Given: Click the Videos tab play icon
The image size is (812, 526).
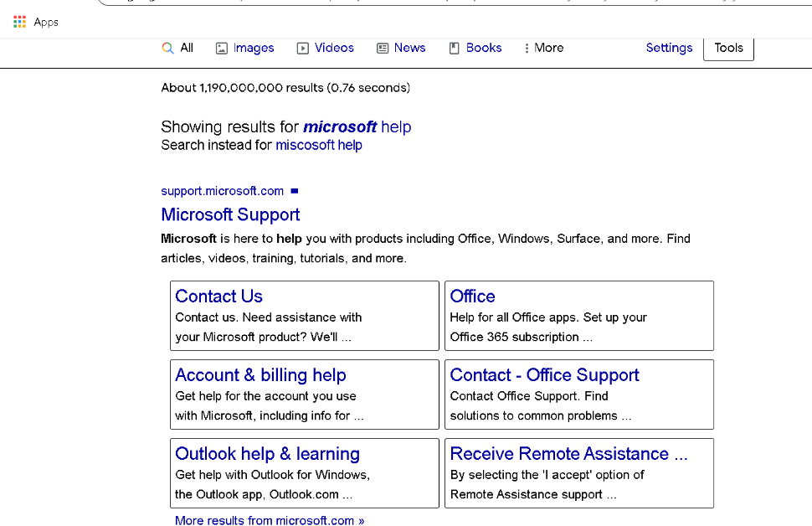Looking at the screenshot, I should tap(302, 49).
